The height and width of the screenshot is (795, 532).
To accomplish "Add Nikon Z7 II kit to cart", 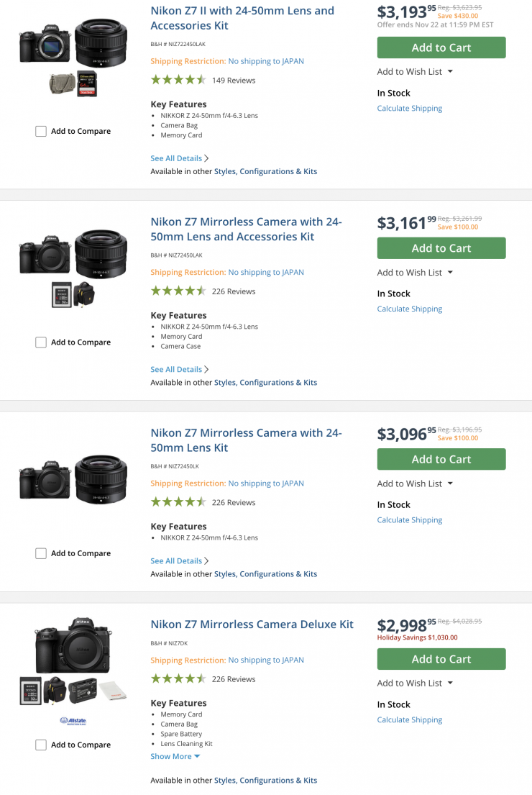I will (x=441, y=47).
